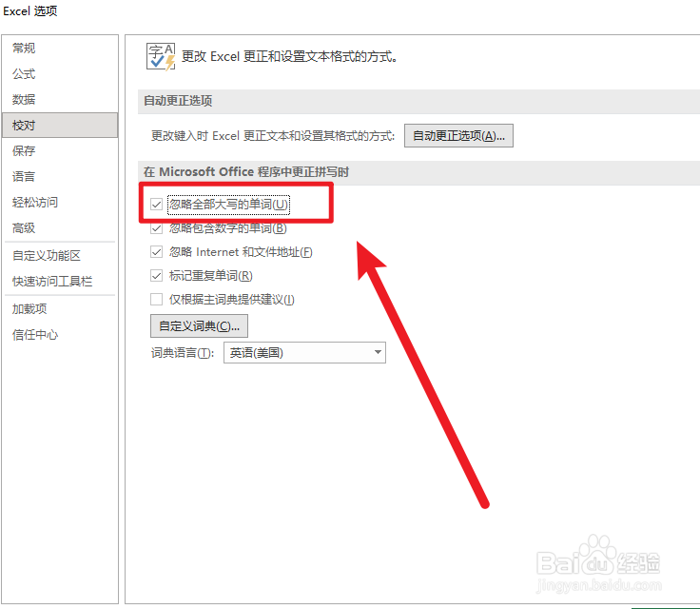Image resolution: width=700 pixels, height=609 pixels.
Task: Select the 校对 proofing category
Action: click(x=60, y=125)
